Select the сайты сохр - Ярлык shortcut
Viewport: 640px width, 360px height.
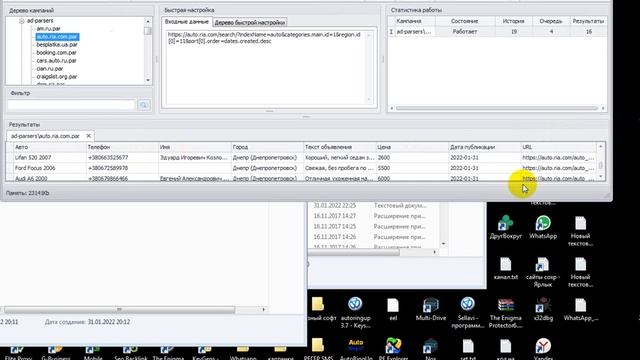pos(542,271)
